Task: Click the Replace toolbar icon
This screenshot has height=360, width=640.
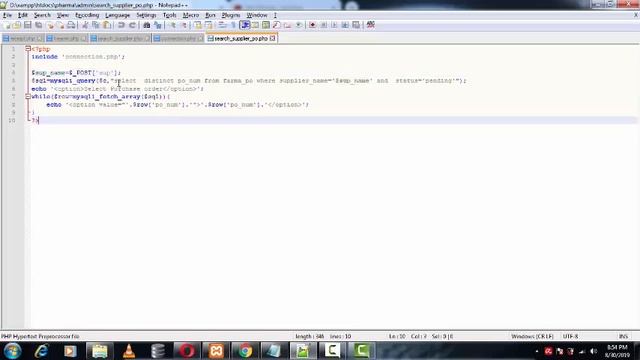Action: pos(158,25)
